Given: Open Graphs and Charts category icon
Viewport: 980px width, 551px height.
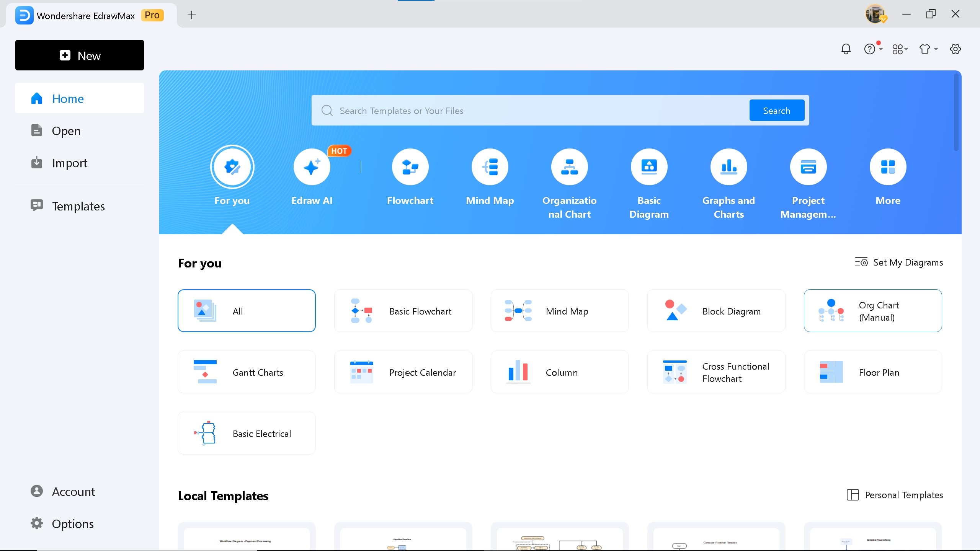Looking at the screenshot, I should click(728, 167).
